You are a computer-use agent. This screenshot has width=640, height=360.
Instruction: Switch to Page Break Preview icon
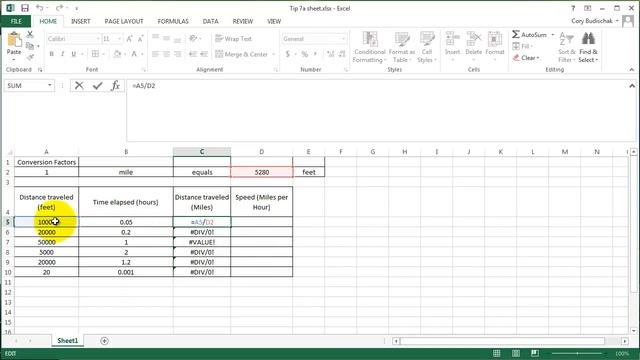tap(535, 353)
